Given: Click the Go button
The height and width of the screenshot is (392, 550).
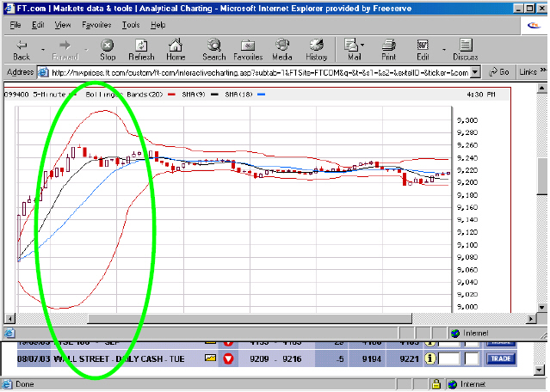Looking at the screenshot, I should [x=499, y=72].
